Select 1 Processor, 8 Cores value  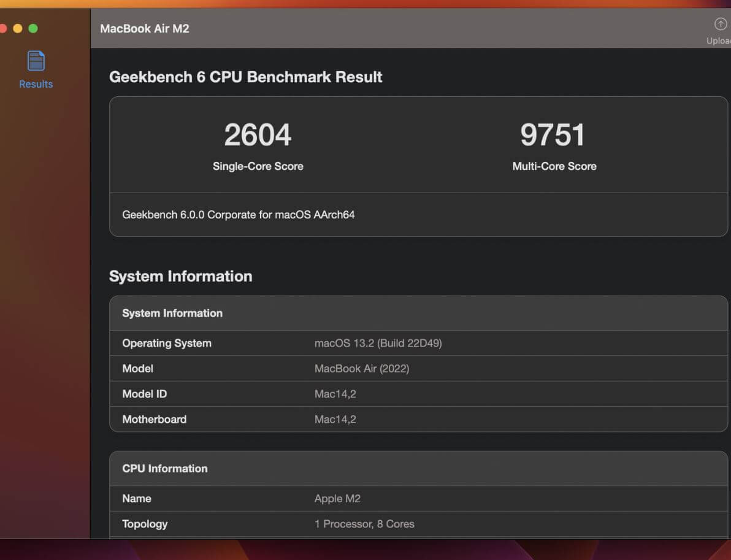[x=364, y=524]
